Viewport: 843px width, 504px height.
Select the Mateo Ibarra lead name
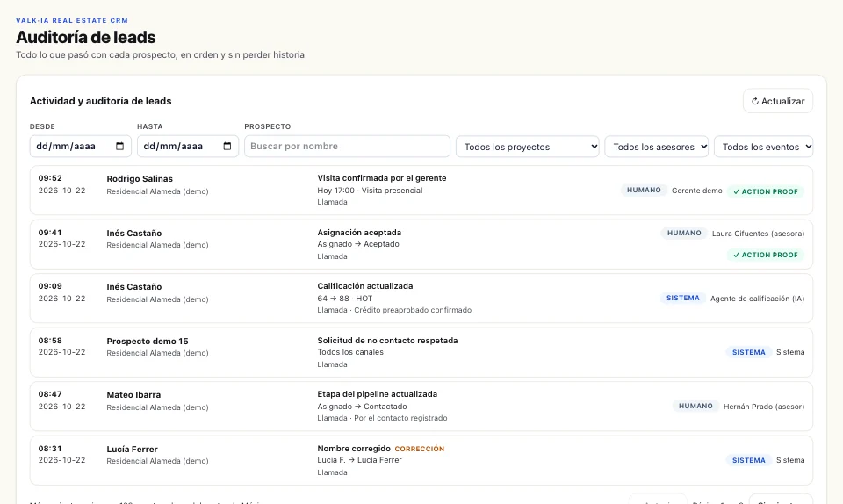(133, 395)
